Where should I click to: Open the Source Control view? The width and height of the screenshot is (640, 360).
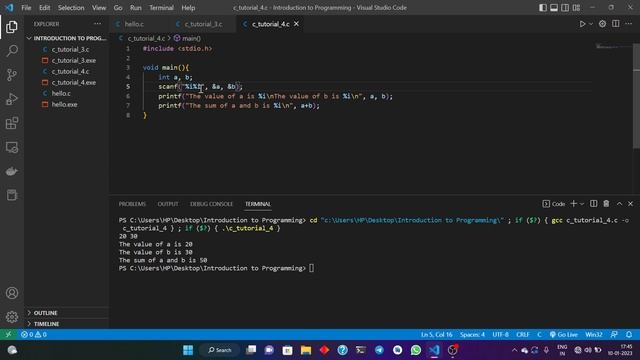click(12, 75)
